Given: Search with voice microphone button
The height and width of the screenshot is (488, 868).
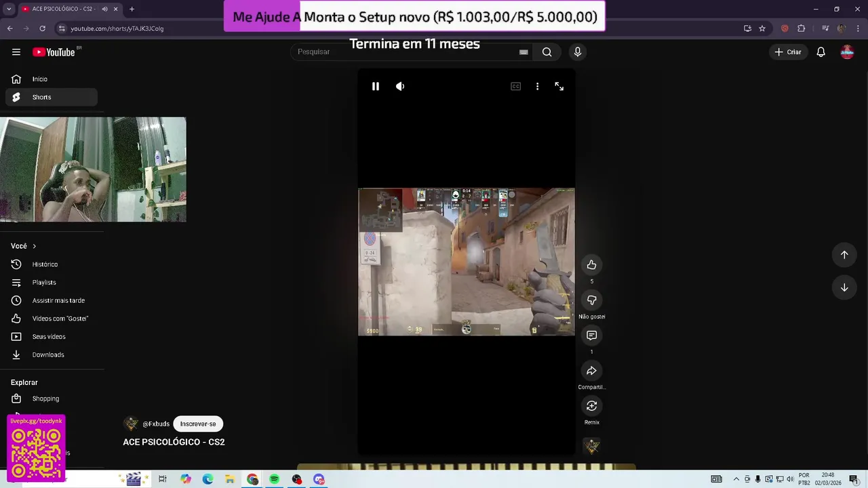Looking at the screenshot, I should click(578, 52).
